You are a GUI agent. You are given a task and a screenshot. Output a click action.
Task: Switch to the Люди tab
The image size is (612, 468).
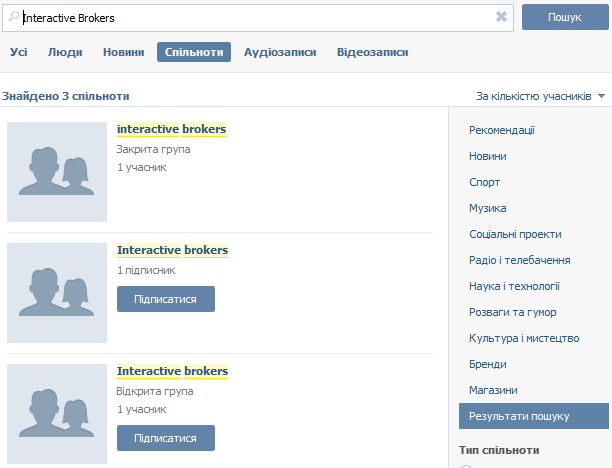(x=65, y=52)
